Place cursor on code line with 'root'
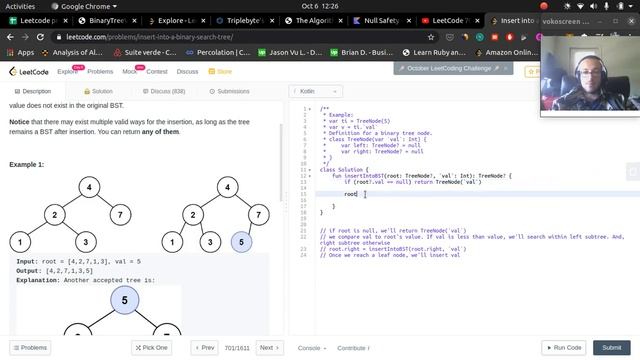Viewport: 640px width, 360px height. [478, 194]
